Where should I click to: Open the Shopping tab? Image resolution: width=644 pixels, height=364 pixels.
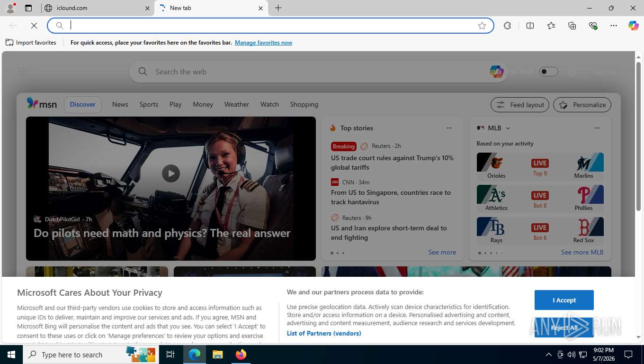pos(304,104)
